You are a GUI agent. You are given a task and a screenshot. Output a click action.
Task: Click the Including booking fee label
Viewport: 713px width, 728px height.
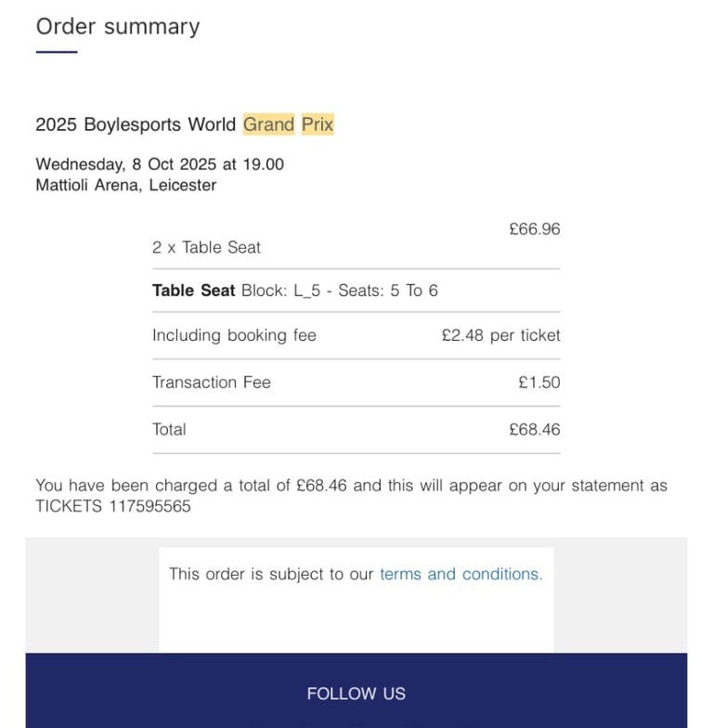pos(234,335)
